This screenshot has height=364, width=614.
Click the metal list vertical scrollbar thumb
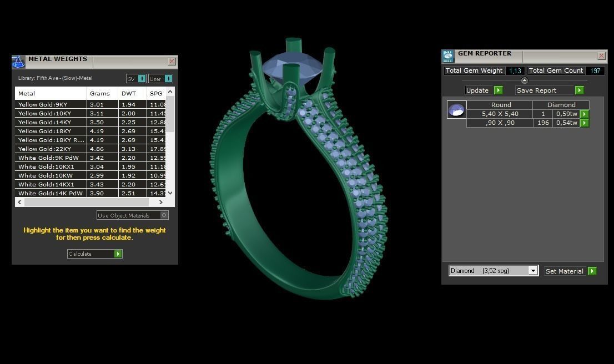coord(170,114)
